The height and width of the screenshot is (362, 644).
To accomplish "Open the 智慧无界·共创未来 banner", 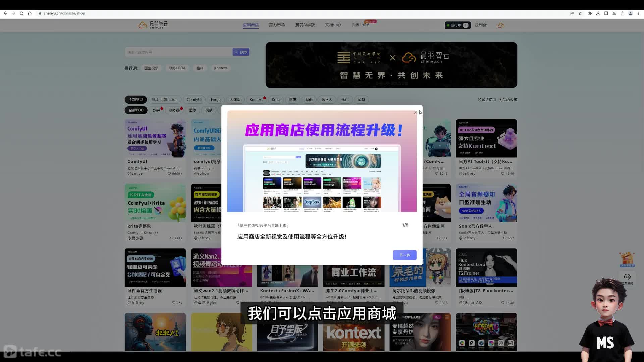I will 391,65.
